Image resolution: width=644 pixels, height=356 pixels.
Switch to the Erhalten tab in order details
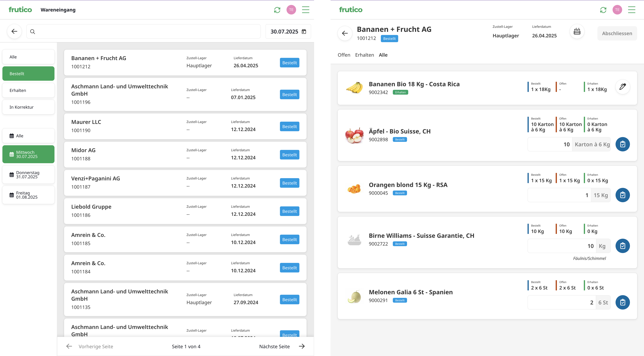coord(365,55)
